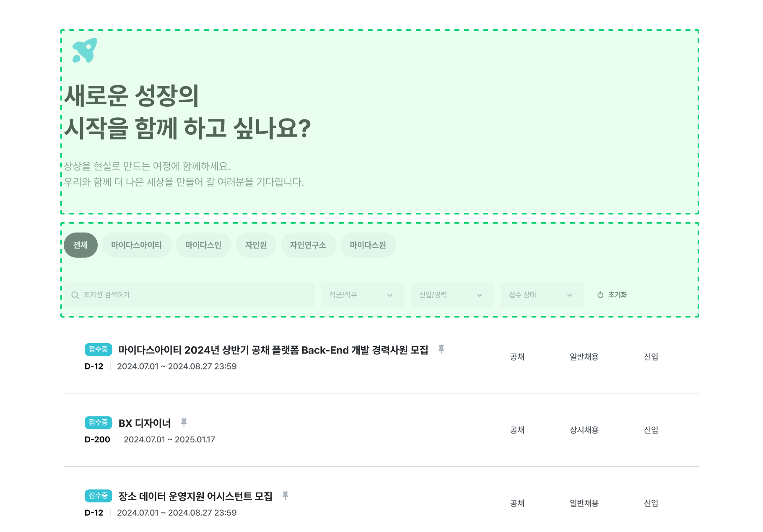Open 장소 데이터 운영지원 어시스턴트 posting
This screenshot has width=763, height=532.
195,496
